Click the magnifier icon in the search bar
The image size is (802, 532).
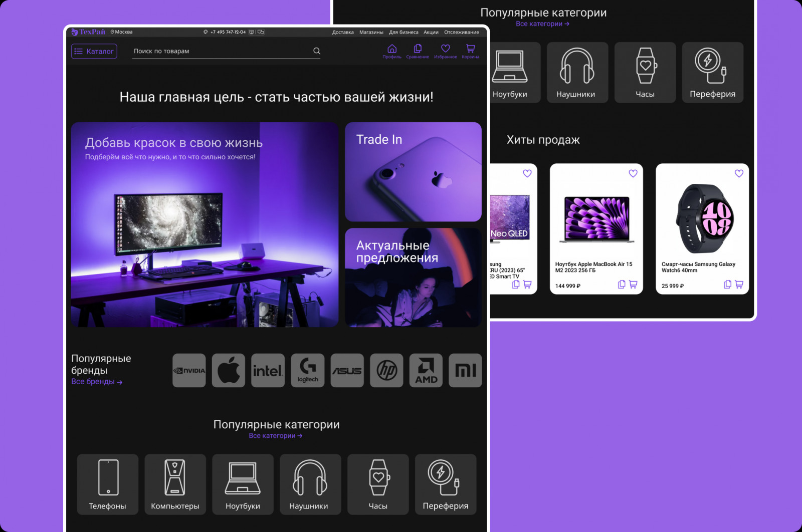click(317, 51)
